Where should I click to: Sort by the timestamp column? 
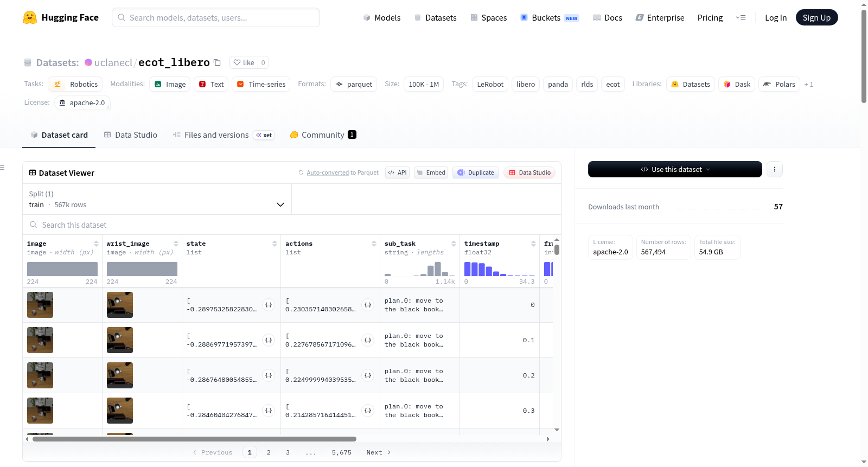(533, 244)
